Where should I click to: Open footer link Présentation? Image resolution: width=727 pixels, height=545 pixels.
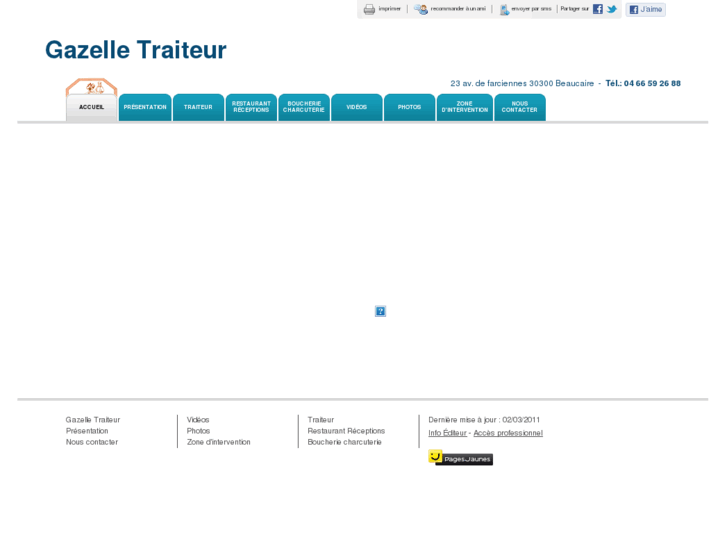point(87,431)
